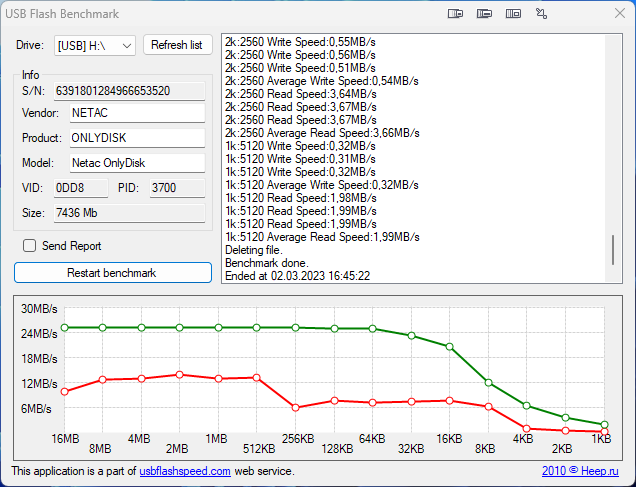Viewport: 636px width, 487px height.
Task: Click the PID field showing 3700
Action: pos(176,187)
